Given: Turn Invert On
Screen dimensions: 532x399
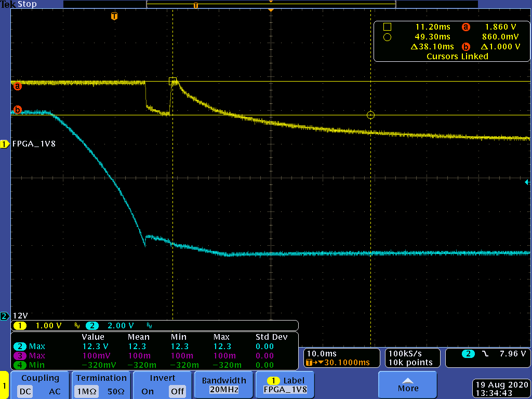Looking at the screenshot, I should (148, 391).
